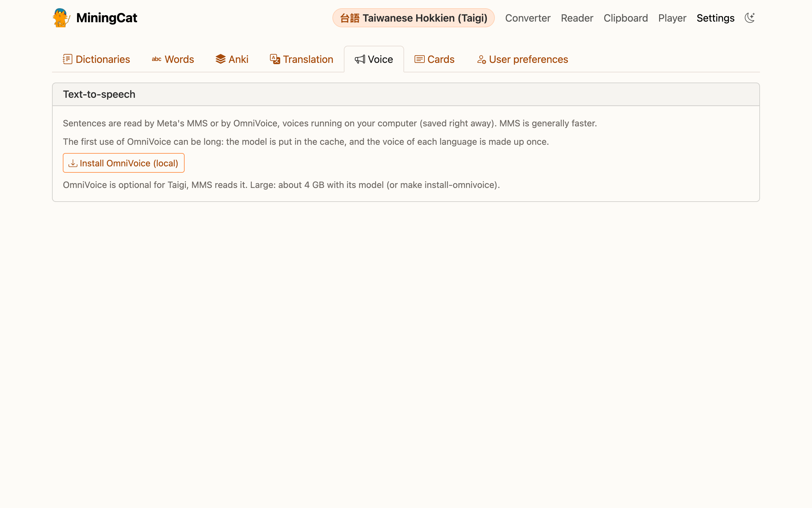Image resolution: width=812 pixels, height=508 pixels.
Task: Click Install OmniVoice (local) button
Action: click(123, 163)
